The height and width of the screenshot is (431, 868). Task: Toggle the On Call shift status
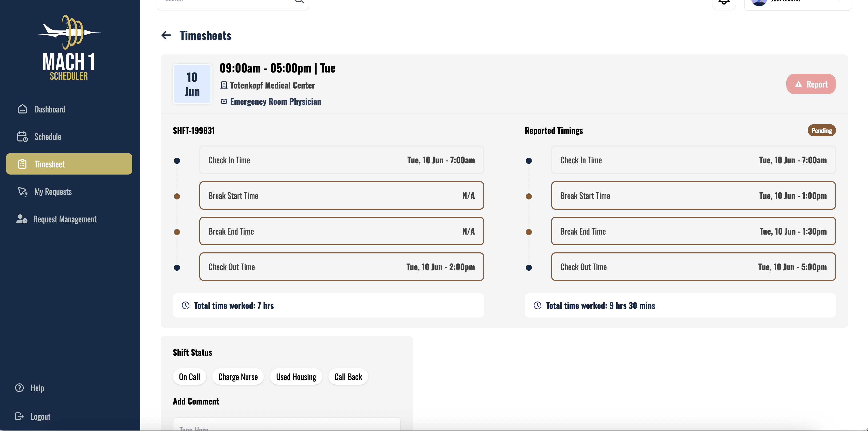coord(189,376)
